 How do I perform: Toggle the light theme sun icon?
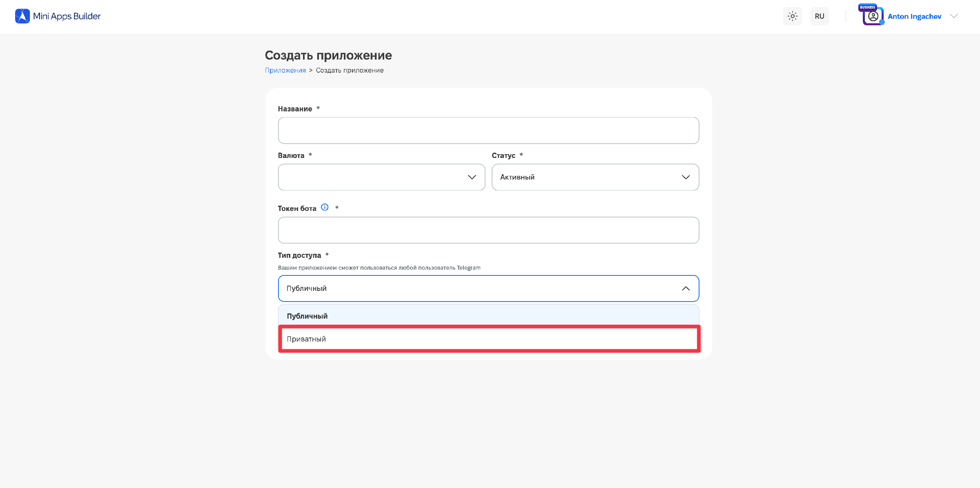pyautogui.click(x=793, y=16)
